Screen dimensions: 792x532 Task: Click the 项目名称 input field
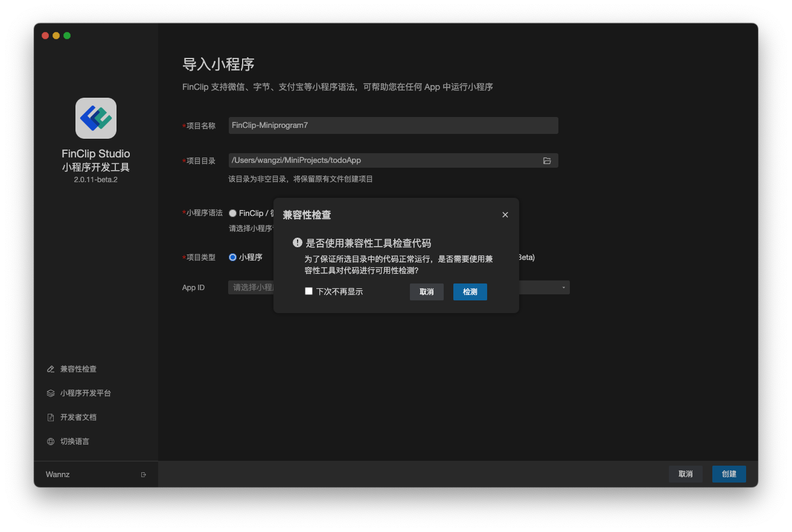tap(392, 125)
